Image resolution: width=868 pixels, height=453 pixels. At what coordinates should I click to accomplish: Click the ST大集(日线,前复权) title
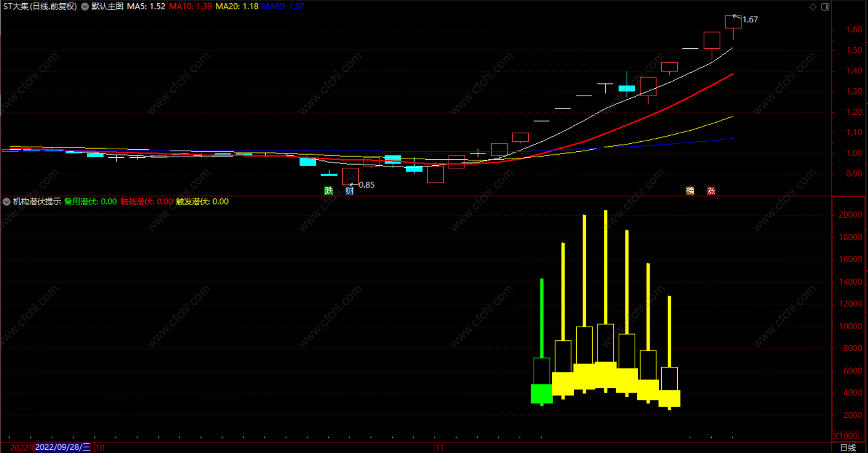coord(40,6)
